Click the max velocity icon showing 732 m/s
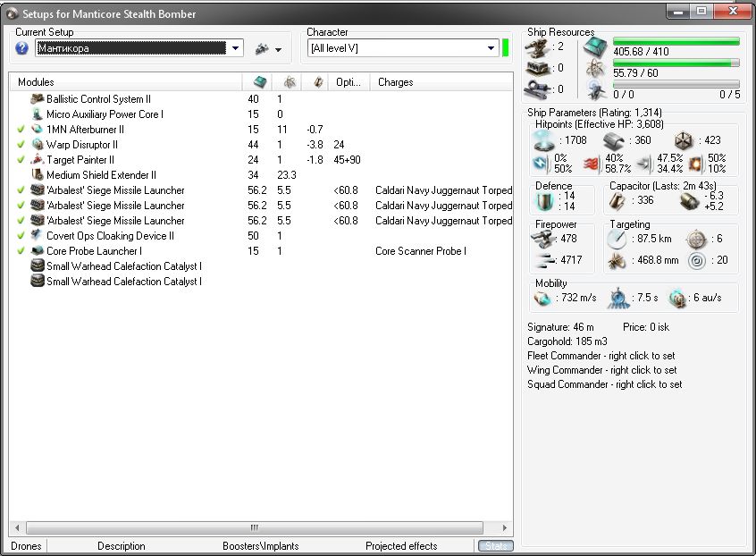The image size is (756, 556). pyautogui.click(x=543, y=299)
